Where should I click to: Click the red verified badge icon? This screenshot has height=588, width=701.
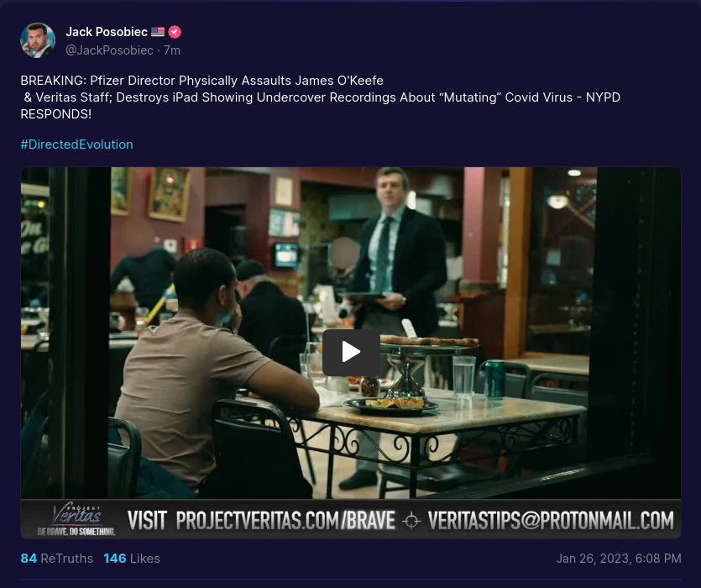175,32
